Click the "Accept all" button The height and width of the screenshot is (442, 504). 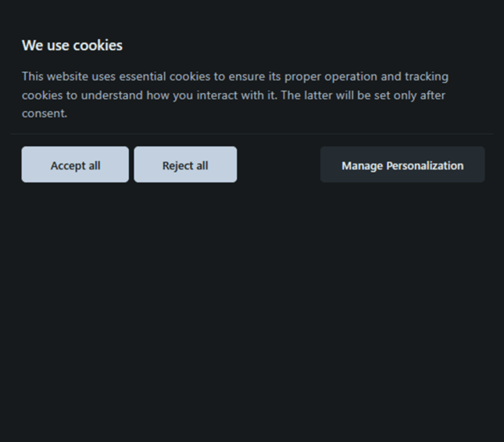tap(75, 165)
